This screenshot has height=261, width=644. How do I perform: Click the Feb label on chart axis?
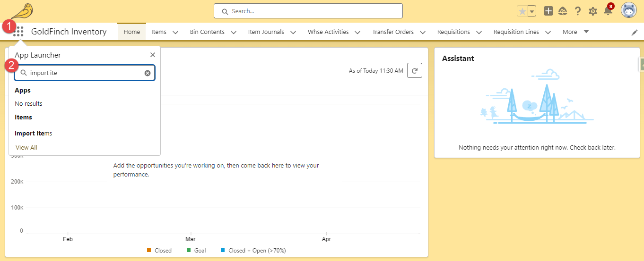point(68,239)
